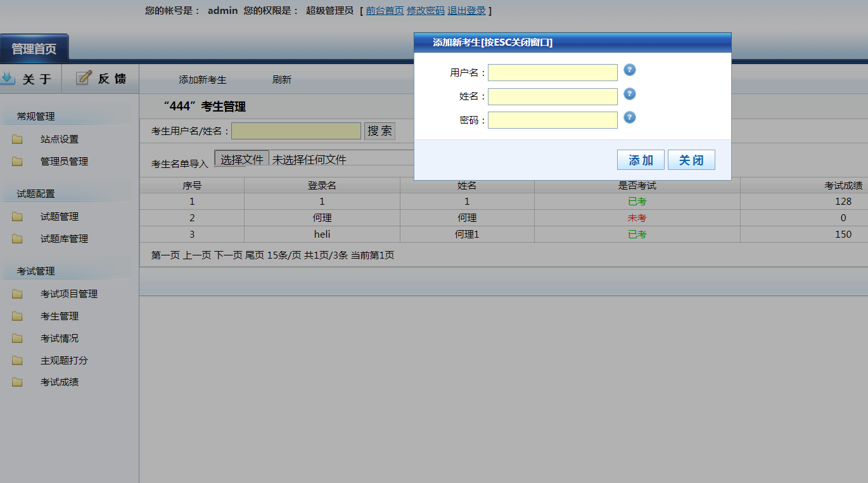Screen dimensions: 868x483
Task: Click 反馈 label in the top bar
Action: 112,79
